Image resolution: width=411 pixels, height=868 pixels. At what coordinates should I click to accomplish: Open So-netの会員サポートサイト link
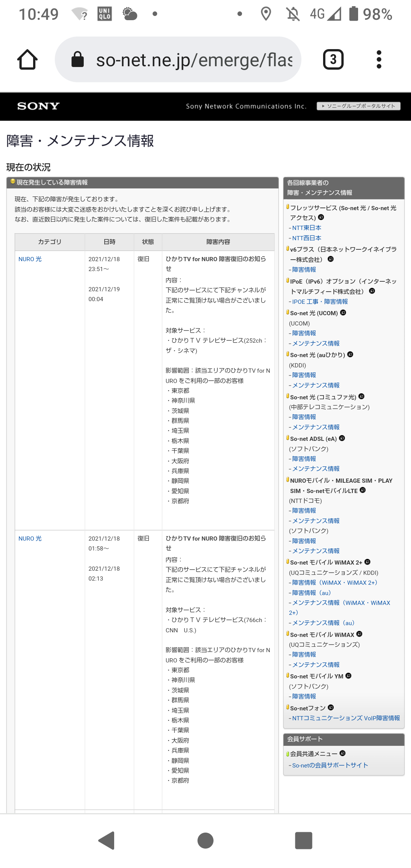coord(330,765)
